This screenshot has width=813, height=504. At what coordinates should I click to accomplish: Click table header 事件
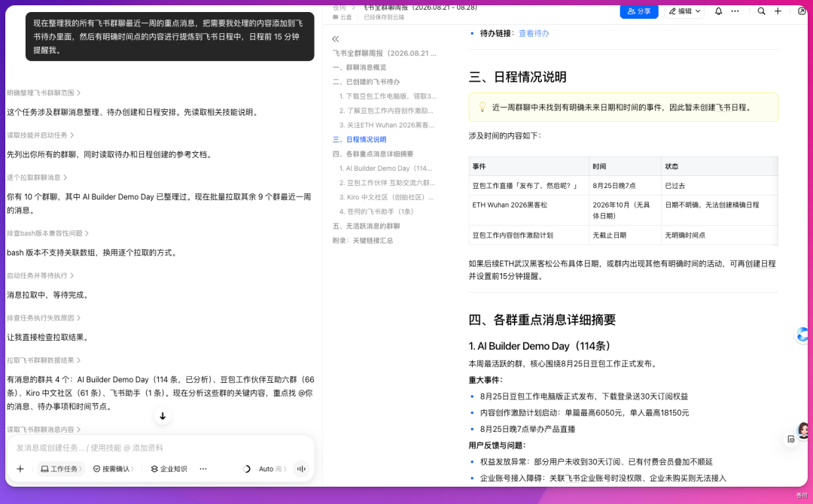(529, 166)
